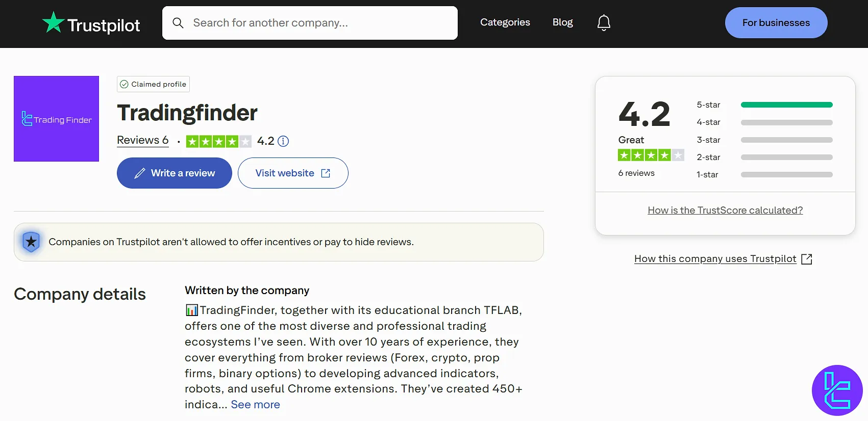Go to the Blog section
The width and height of the screenshot is (868, 421).
tap(562, 22)
